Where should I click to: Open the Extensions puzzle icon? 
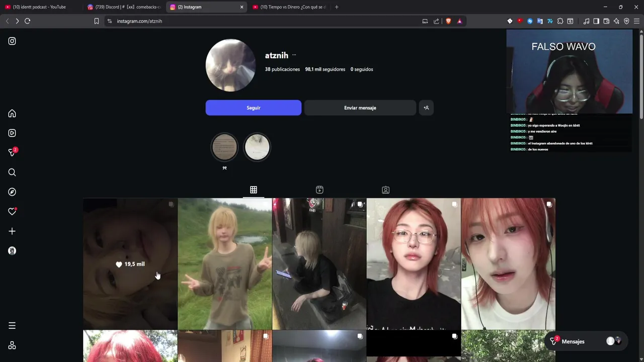click(x=560, y=21)
